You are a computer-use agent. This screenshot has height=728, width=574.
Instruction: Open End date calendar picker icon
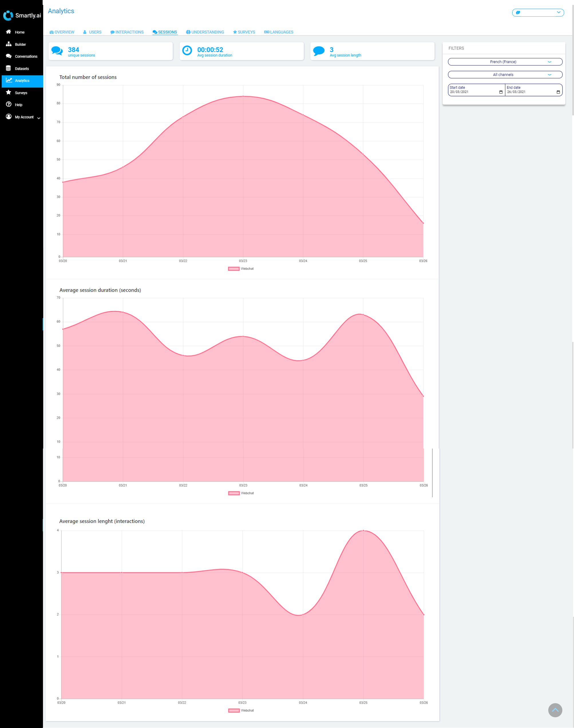(558, 92)
